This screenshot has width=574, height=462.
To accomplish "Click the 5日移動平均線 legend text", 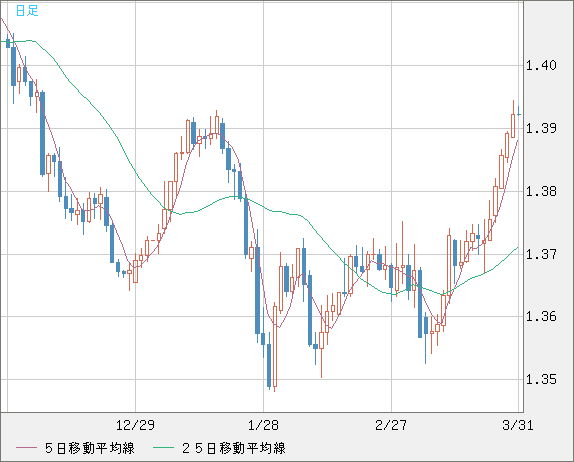I will point(90,448).
